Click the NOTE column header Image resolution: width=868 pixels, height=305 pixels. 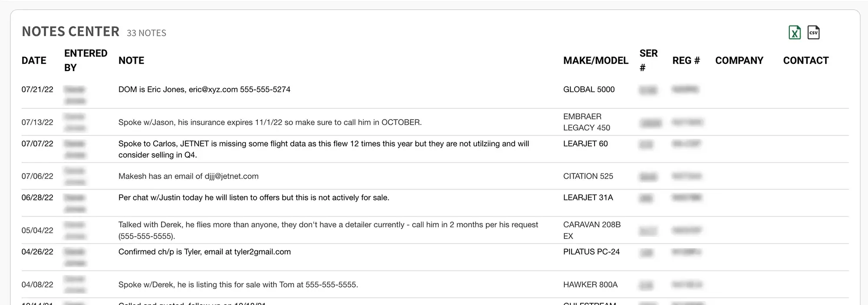tap(131, 60)
